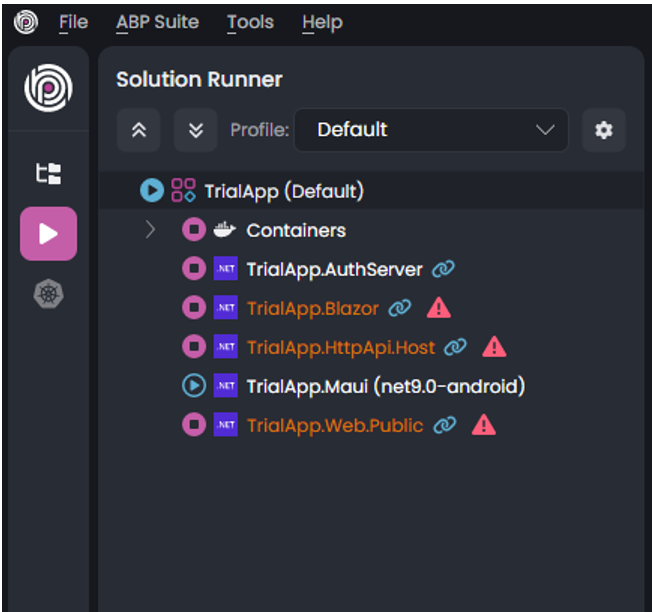
Task: Stop the TrialApp.AuthServer application
Action: pyautogui.click(x=193, y=269)
